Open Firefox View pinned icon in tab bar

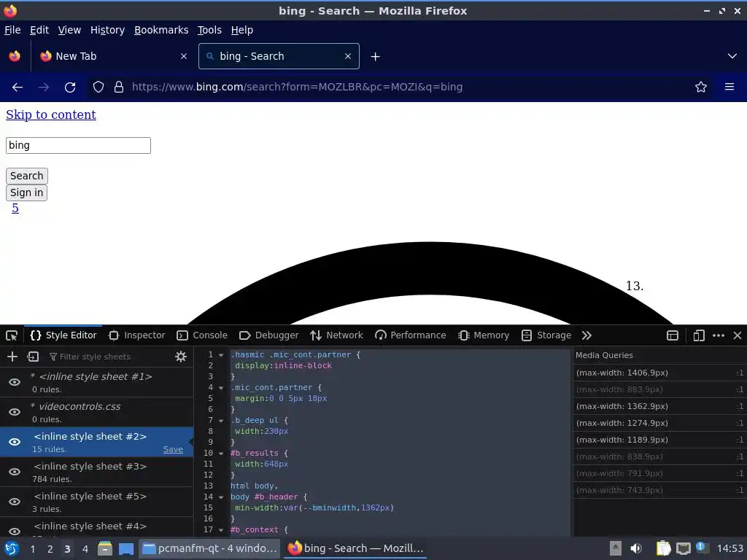pyautogui.click(x=15, y=56)
